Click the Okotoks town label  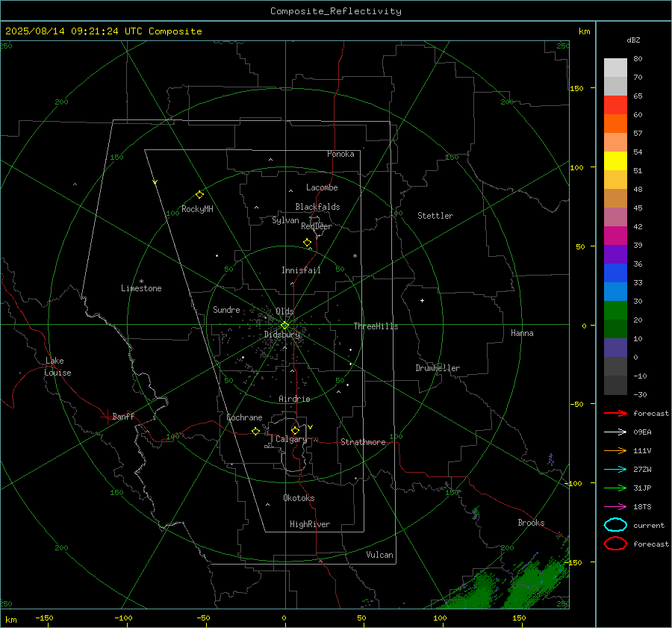point(299,498)
